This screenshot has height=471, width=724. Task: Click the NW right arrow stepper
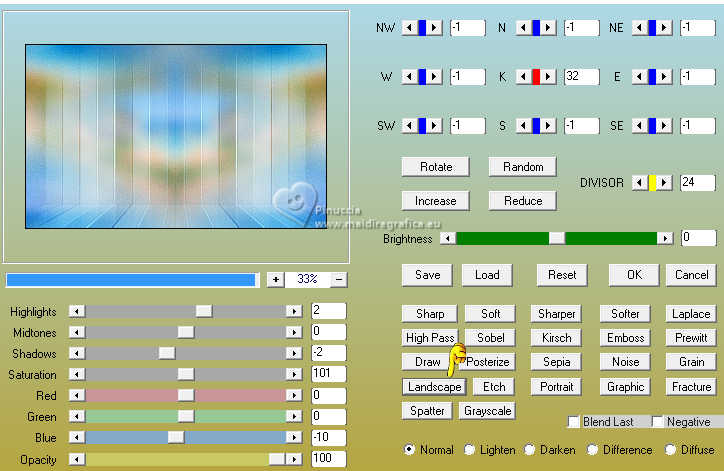point(434,28)
